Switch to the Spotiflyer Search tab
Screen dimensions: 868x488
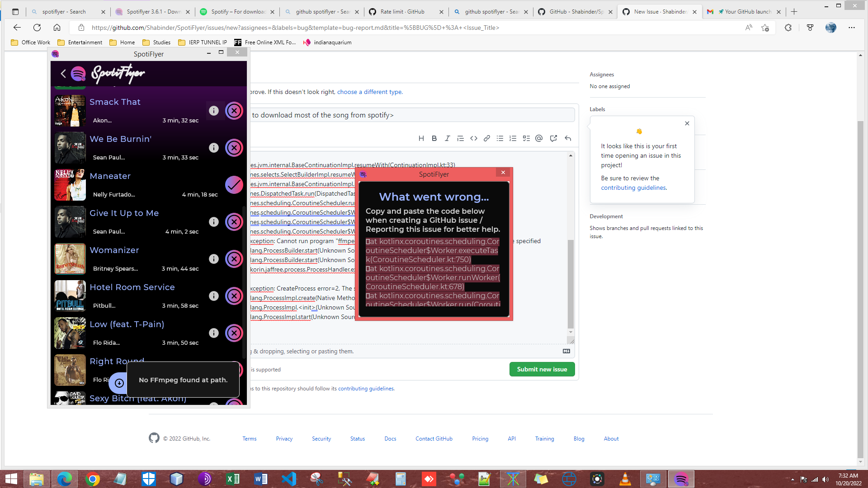point(63,11)
